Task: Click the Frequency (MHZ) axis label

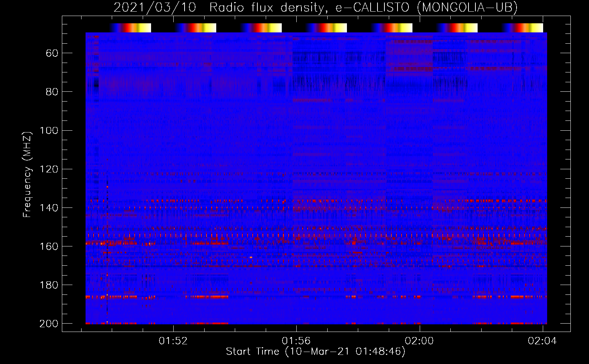Action: 27,175
